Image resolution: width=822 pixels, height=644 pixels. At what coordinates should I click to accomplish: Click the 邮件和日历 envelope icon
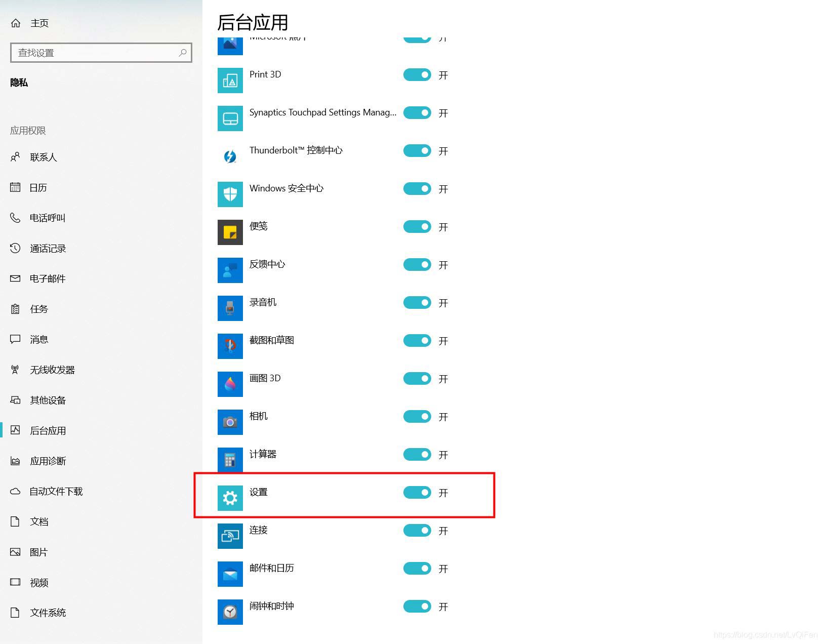(230, 574)
